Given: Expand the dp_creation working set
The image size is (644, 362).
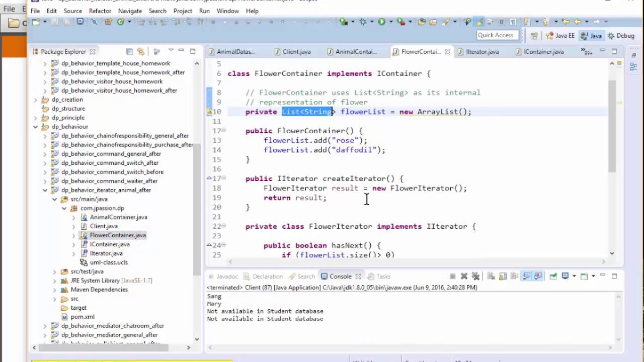Looking at the screenshot, I should pyautogui.click(x=36, y=100).
